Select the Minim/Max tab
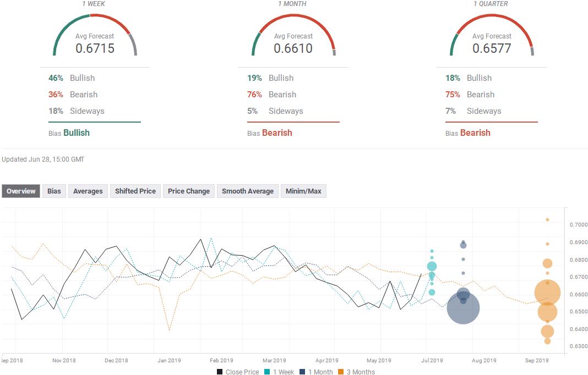The width and height of the screenshot is (588, 375). pos(303,191)
